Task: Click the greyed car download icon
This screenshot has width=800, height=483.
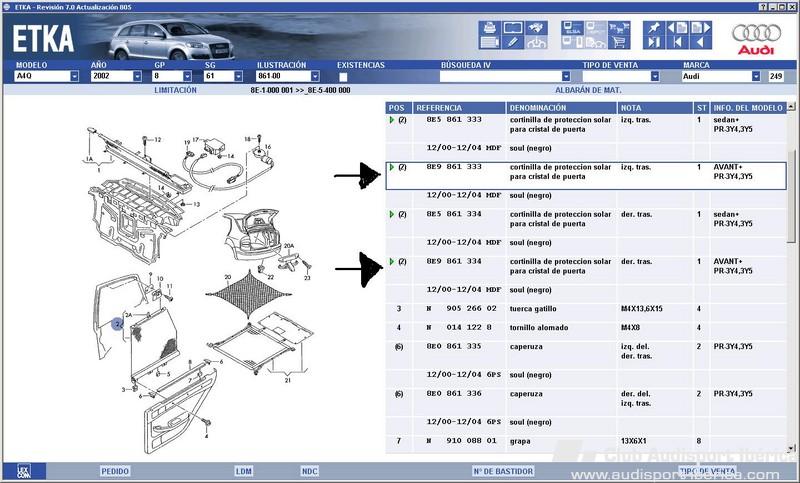Action: click(x=536, y=42)
